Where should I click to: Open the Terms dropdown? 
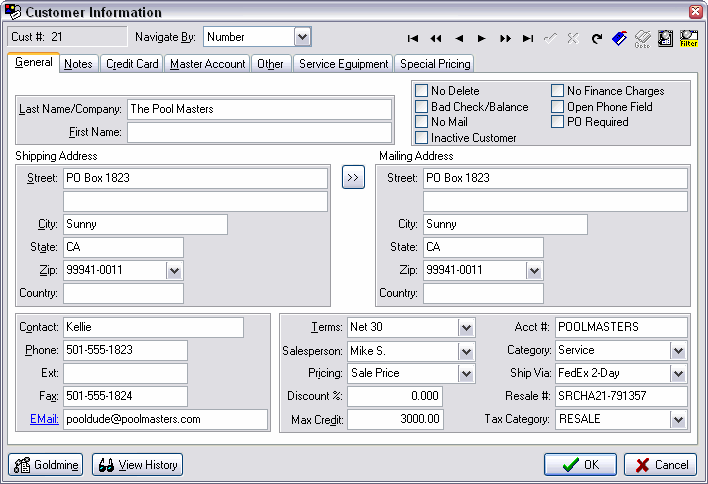tap(466, 328)
